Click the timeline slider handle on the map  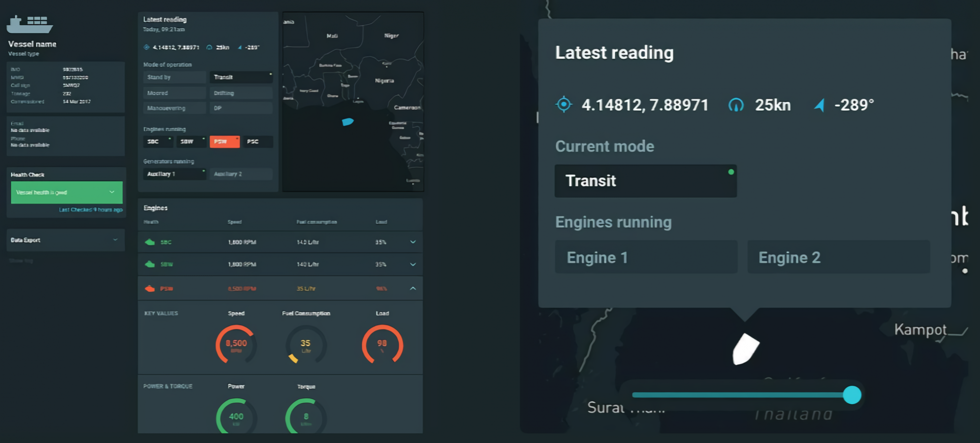click(851, 395)
